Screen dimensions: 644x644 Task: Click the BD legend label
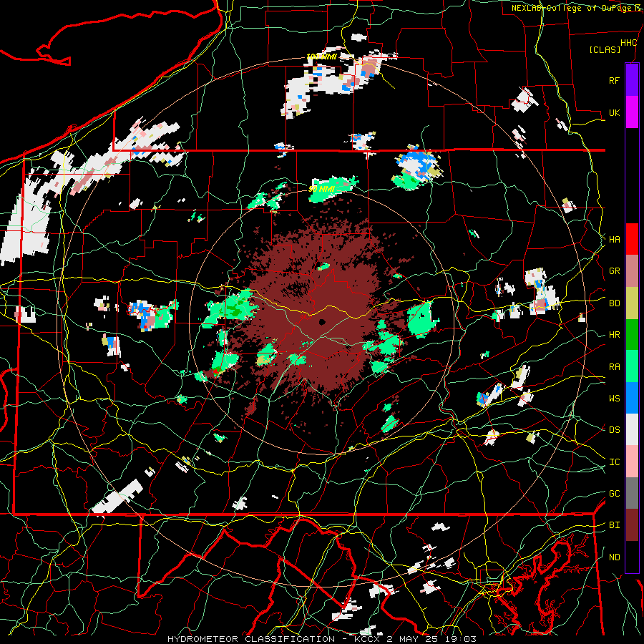coord(615,303)
